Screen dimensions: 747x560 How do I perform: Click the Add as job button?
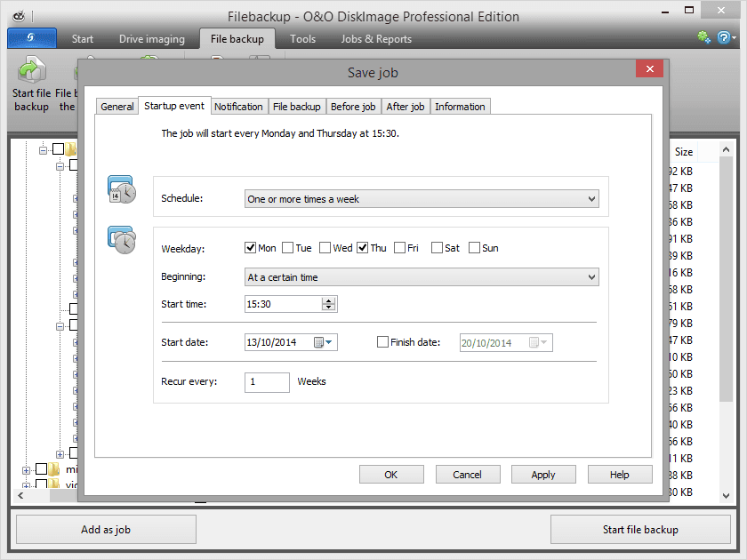106,529
